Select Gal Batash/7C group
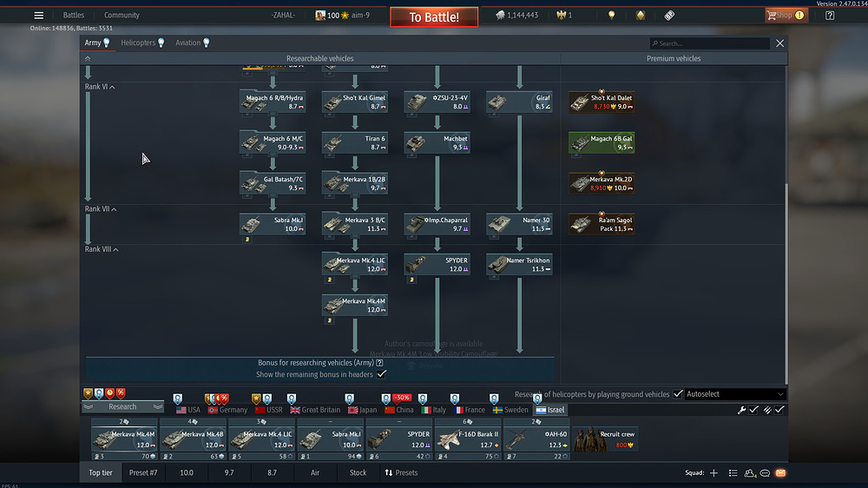The height and width of the screenshot is (488, 868). click(x=273, y=183)
